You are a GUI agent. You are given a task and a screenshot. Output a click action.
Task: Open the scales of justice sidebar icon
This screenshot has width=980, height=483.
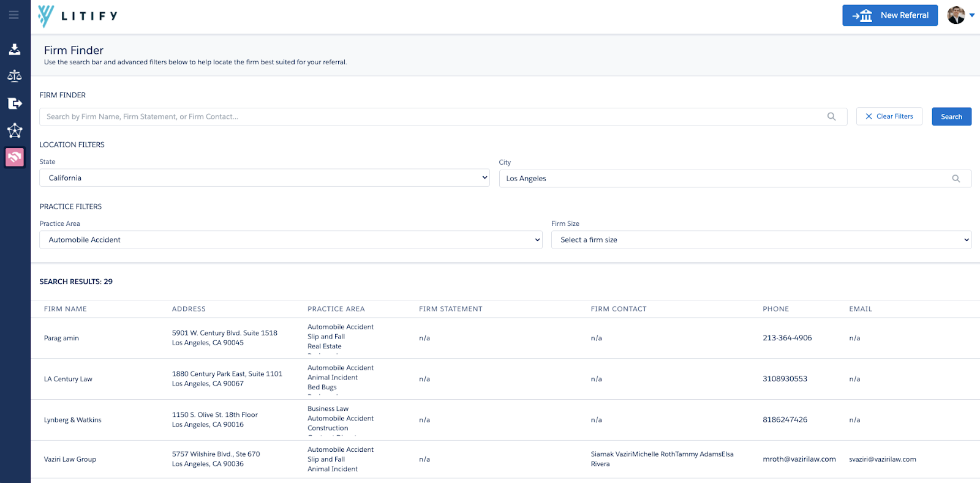click(15, 76)
